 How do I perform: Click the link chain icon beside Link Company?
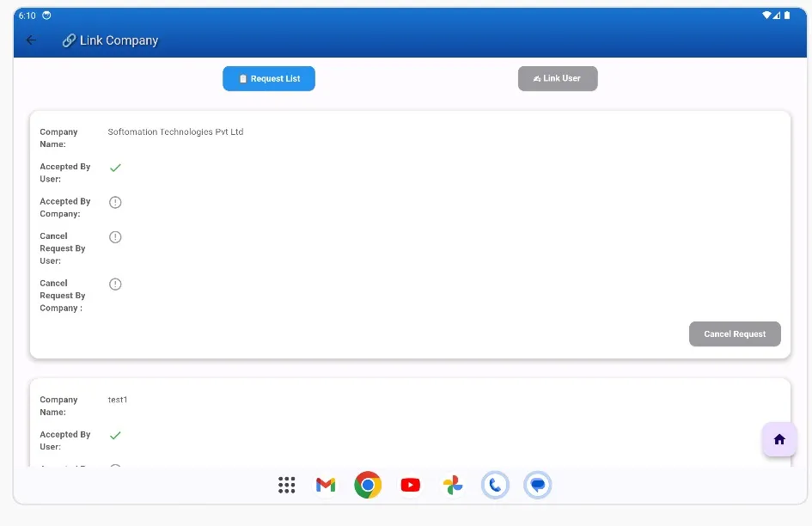point(69,40)
